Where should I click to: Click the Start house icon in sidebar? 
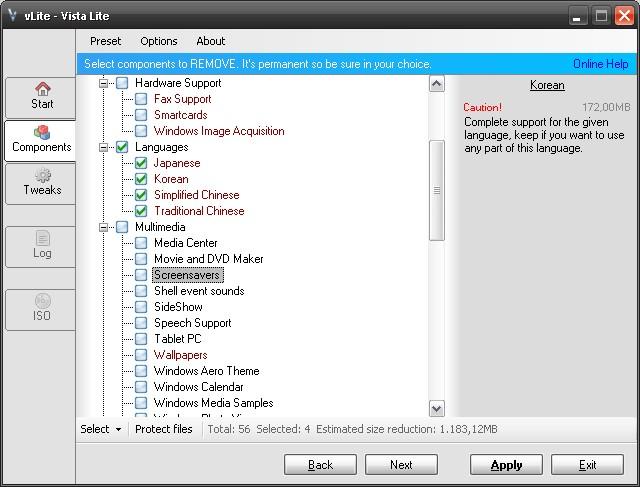(x=42, y=88)
